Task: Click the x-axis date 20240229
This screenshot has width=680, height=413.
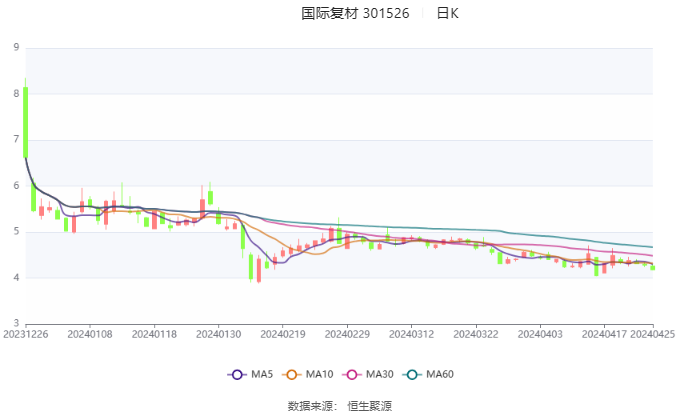Action: [x=347, y=334]
